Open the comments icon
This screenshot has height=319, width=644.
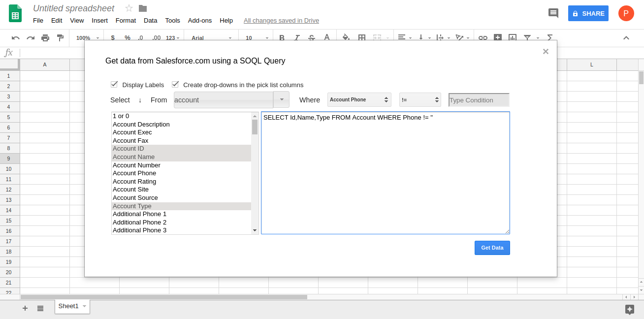pyautogui.click(x=553, y=13)
